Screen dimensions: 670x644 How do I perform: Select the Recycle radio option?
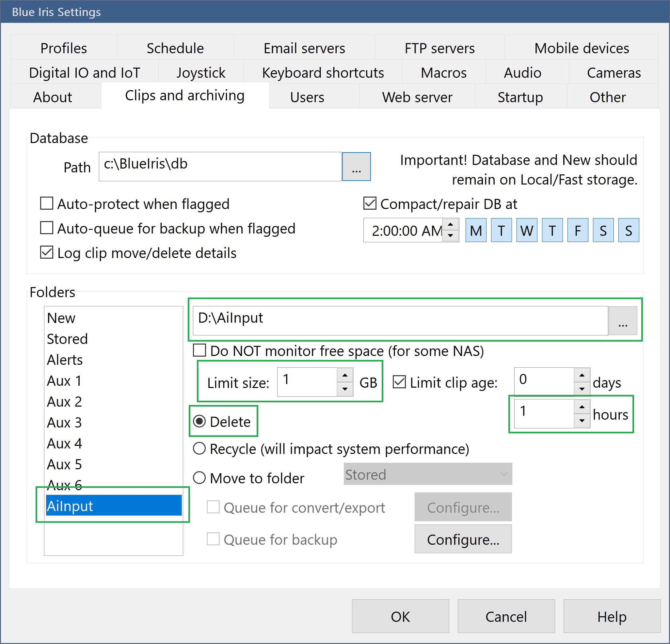coord(199,448)
